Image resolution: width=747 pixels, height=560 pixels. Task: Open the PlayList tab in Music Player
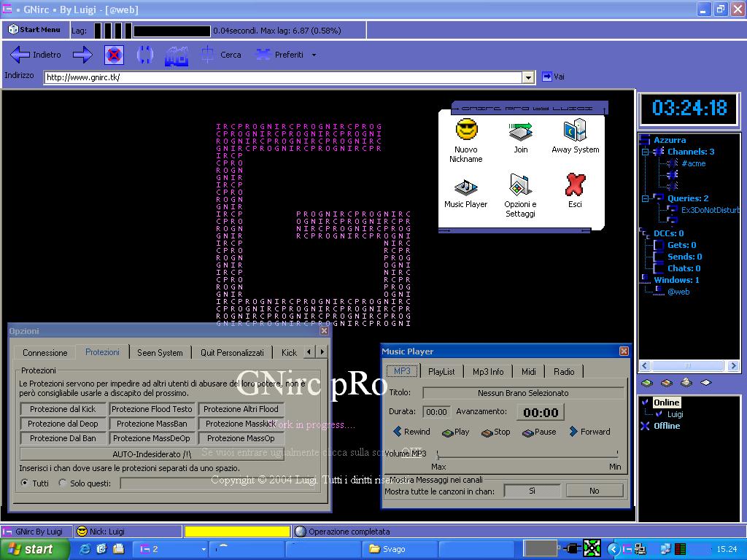(x=441, y=371)
